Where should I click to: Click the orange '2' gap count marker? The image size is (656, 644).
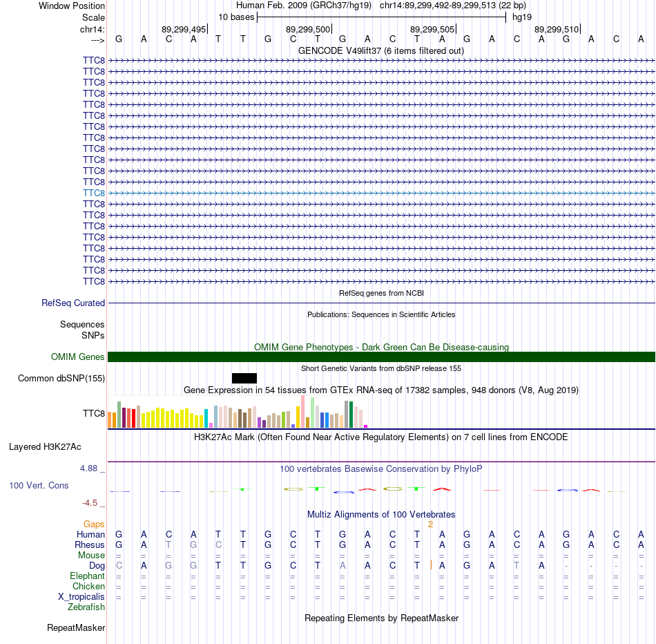coord(430,524)
